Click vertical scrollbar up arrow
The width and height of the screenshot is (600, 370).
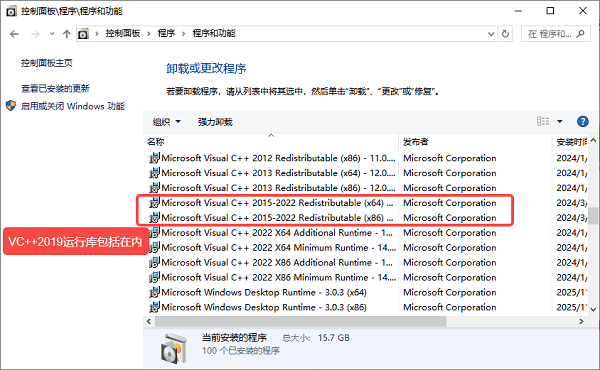593,141
